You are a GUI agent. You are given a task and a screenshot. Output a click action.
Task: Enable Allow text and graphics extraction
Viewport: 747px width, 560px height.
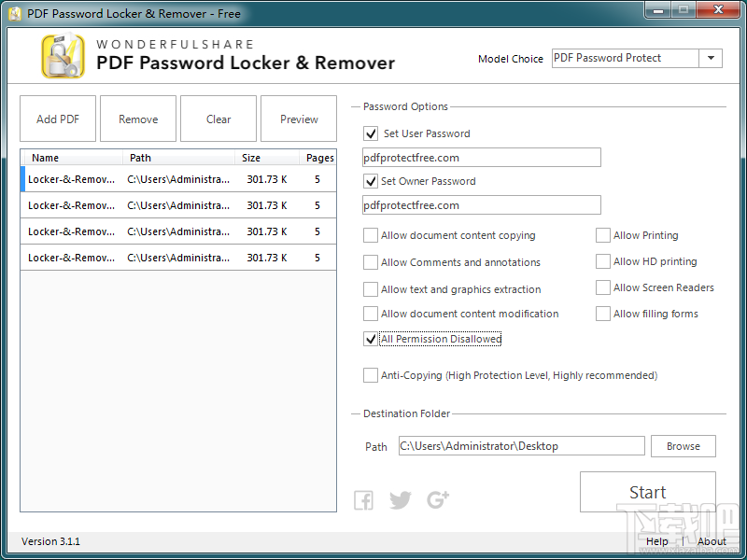pyautogui.click(x=371, y=289)
